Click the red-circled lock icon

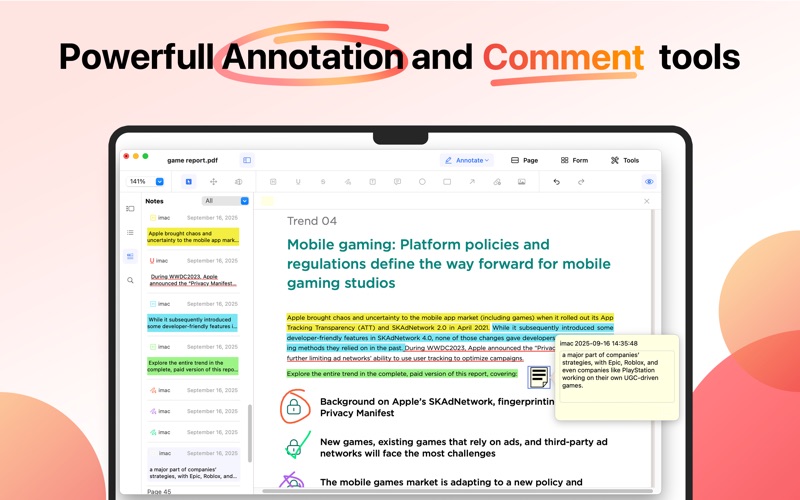(294, 407)
